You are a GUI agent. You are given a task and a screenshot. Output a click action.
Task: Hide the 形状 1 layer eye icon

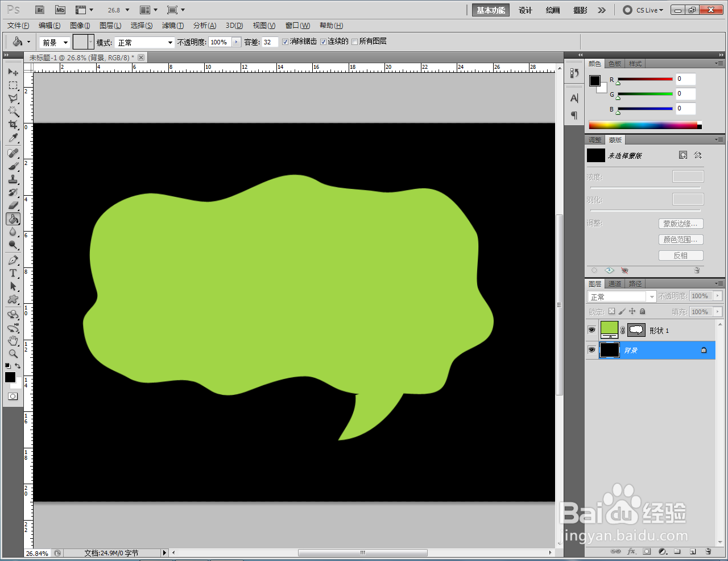591,330
